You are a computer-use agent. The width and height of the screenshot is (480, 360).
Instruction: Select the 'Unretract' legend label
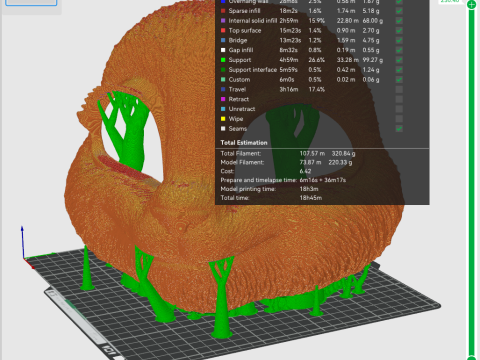pos(242,109)
